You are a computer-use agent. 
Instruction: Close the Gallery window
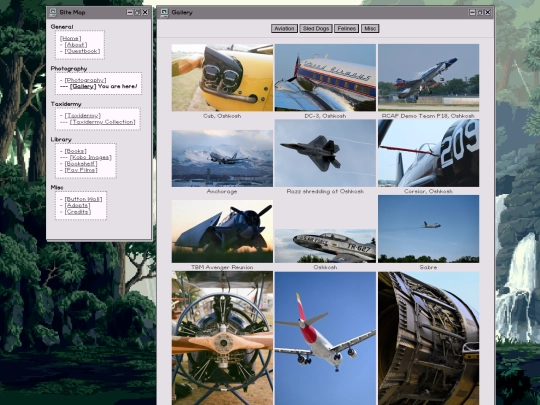coord(488,12)
